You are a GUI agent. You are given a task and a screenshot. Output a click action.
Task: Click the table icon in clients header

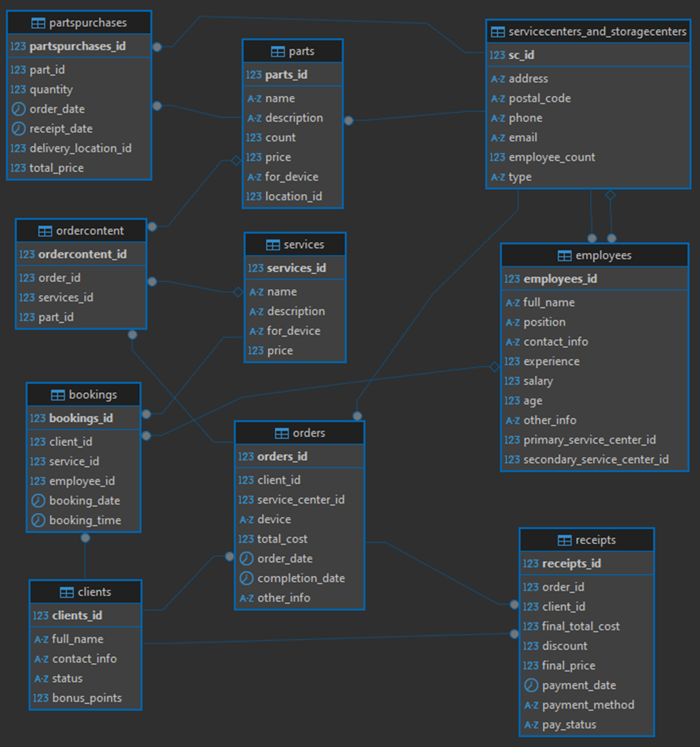tap(67, 592)
